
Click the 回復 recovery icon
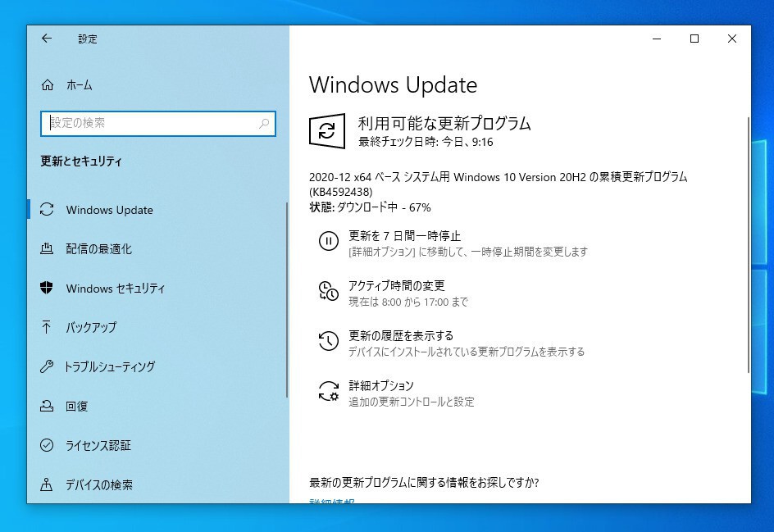(x=47, y=406)
